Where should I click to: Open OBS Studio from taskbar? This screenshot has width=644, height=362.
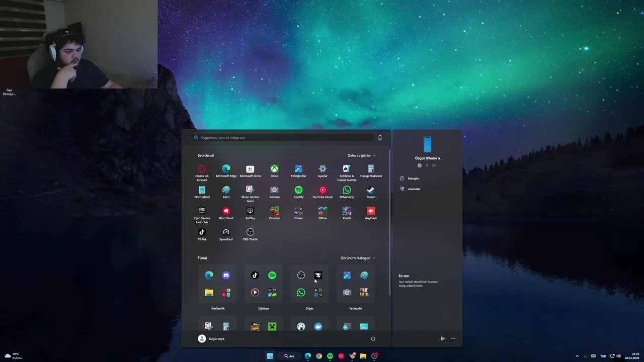pyautogui.click(x=374, y=356)
